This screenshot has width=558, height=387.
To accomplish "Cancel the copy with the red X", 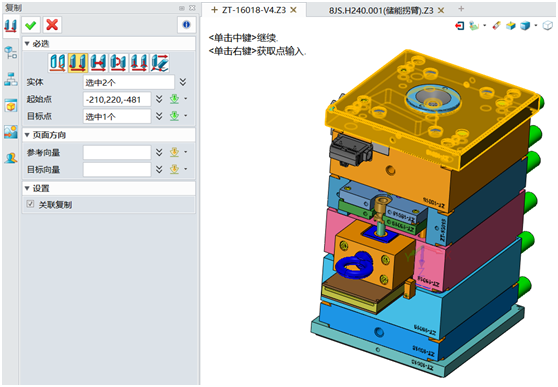I will (x=52, y=25).
